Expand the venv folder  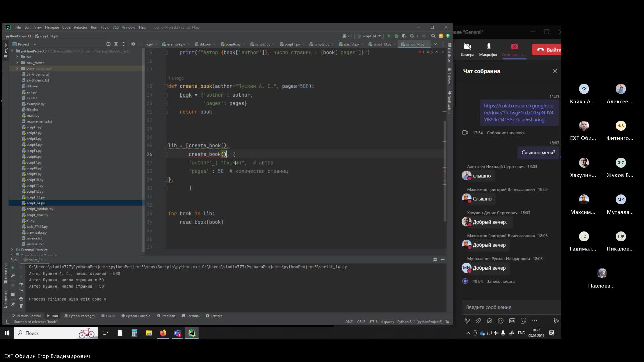17,68
